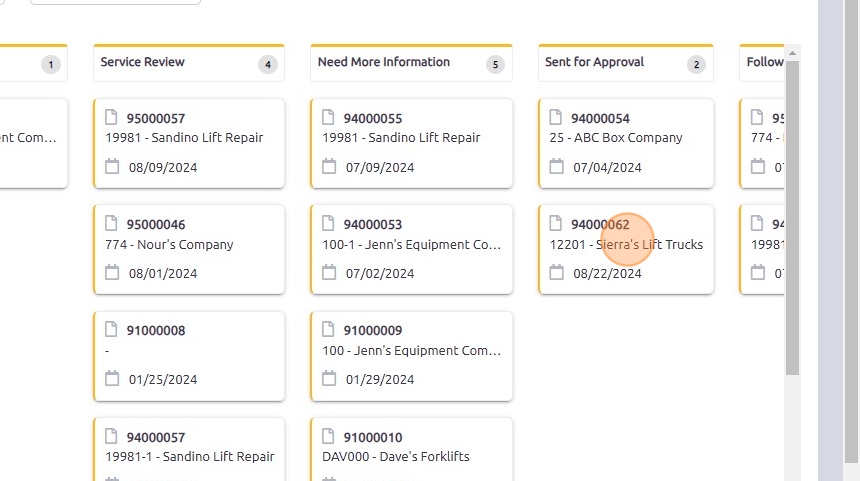This screenshot has width=860, height=481.
Task: Click the calendar icon next to 08/22/2024
Action: [x=557, y=273]
